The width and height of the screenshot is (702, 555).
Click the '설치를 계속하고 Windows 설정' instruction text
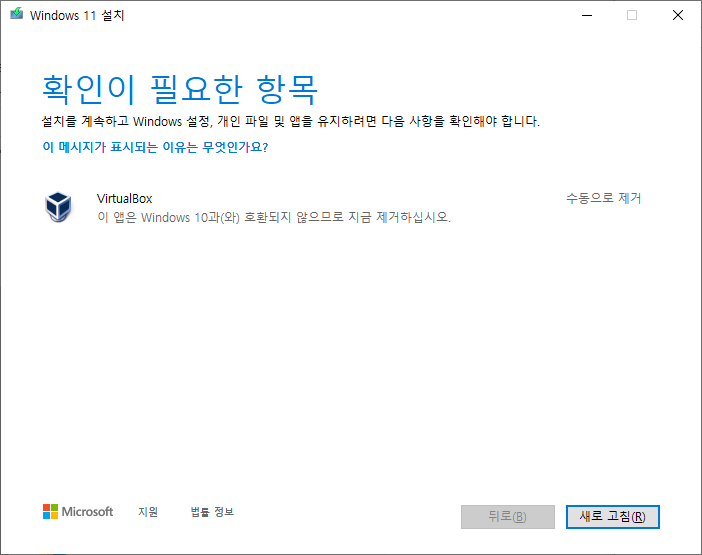[291, 121]
